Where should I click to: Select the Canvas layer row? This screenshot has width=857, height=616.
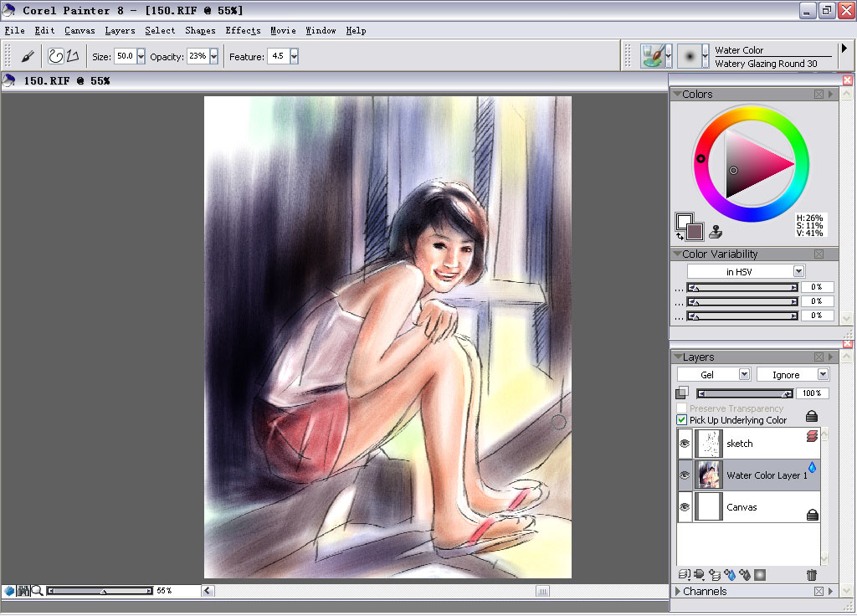[749, 506]
